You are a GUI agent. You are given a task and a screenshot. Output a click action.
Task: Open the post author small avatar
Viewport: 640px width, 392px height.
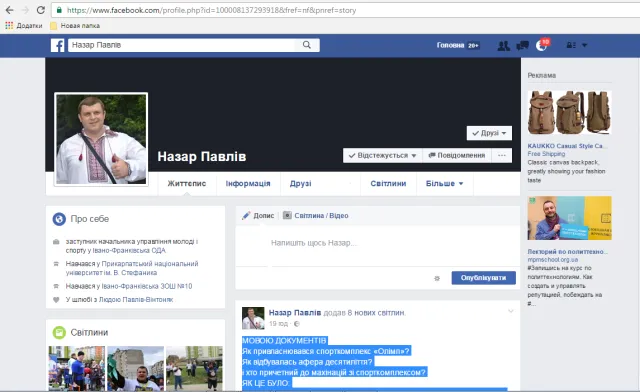[x=253, y=318]
